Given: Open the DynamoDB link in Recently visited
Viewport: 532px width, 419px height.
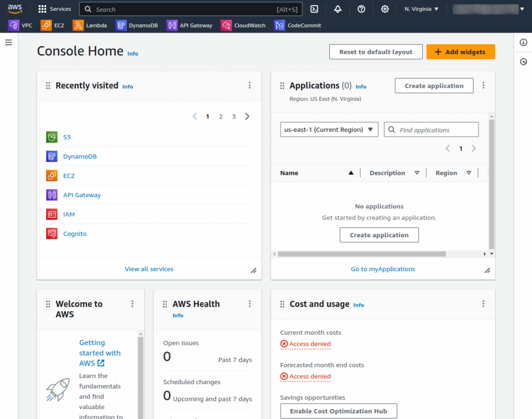Looking at the screenshot, I should point(80,156).
